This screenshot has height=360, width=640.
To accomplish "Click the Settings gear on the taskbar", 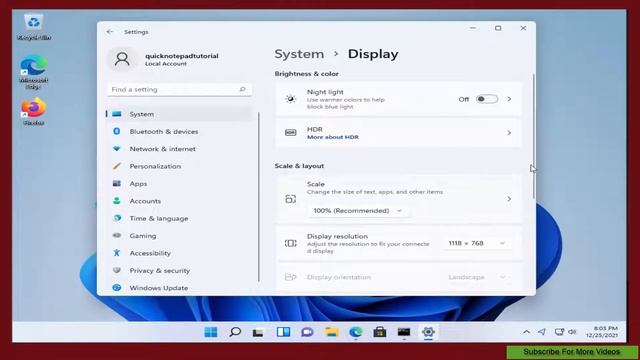I will pos(428,332).
